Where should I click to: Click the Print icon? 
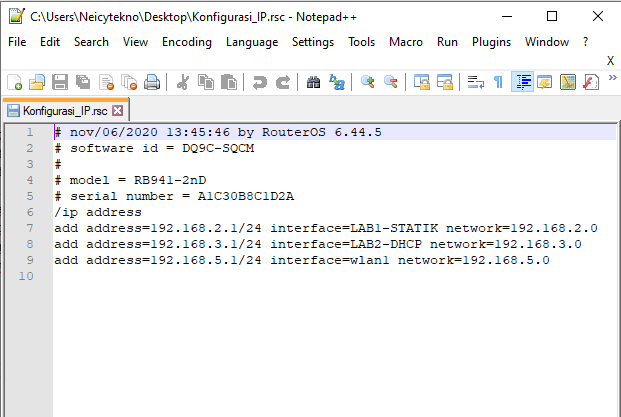pyautogui.click(x=152, y=82)
